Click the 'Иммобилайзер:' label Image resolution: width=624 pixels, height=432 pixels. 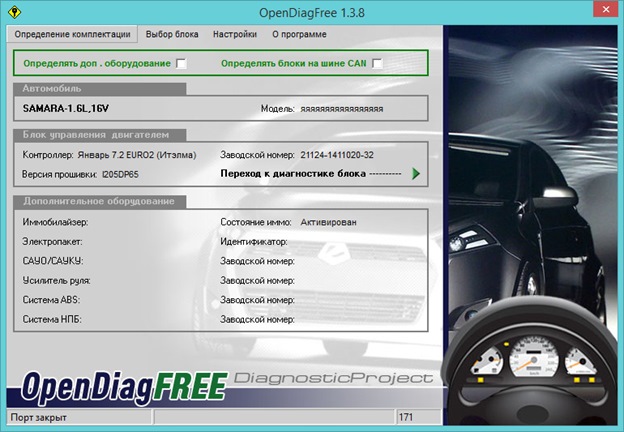[x=55, y=222]
